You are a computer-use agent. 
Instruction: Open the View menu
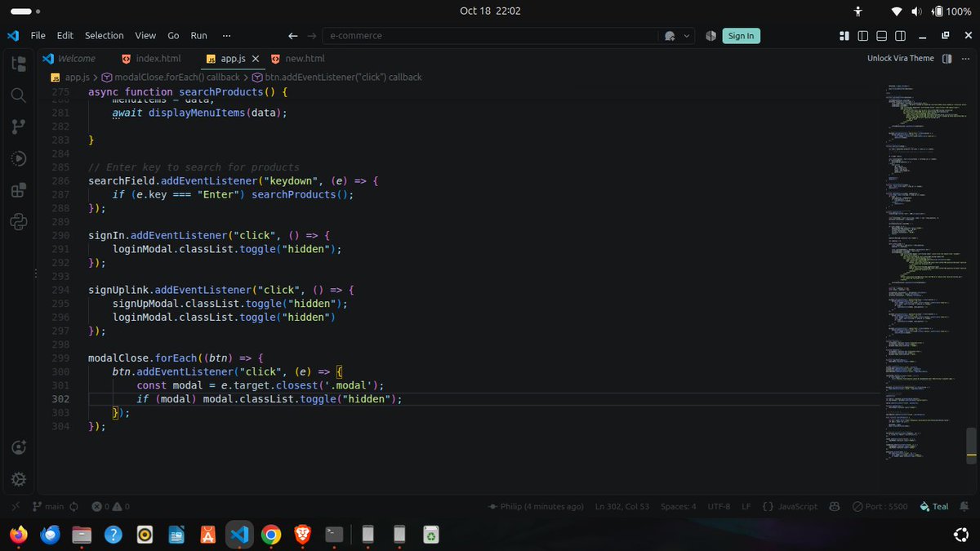[145, 36]
